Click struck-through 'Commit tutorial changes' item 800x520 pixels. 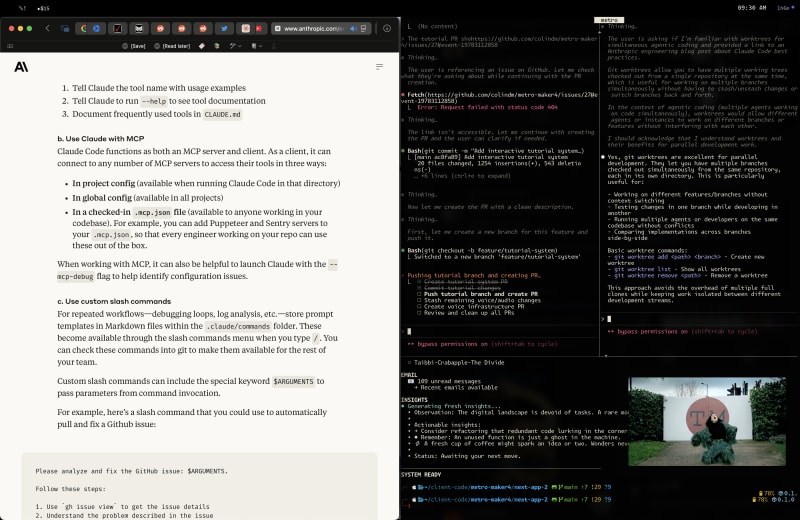pos(462,288)
